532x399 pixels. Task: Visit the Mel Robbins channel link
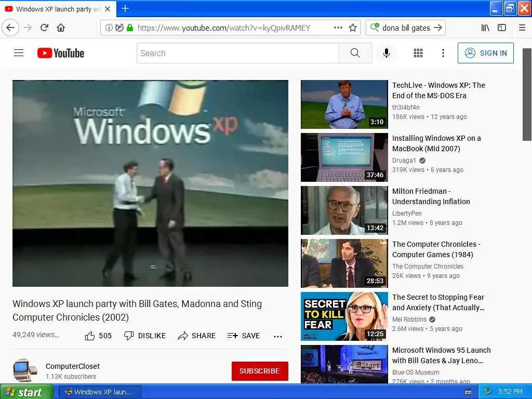[409, 320]
